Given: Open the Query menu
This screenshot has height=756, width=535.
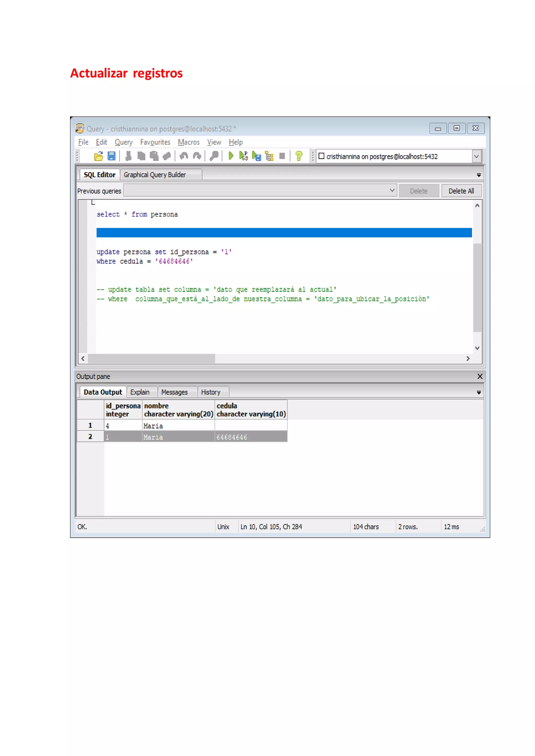Looking at the screenshot, I should pyautogui.click(x=124, y=142).
